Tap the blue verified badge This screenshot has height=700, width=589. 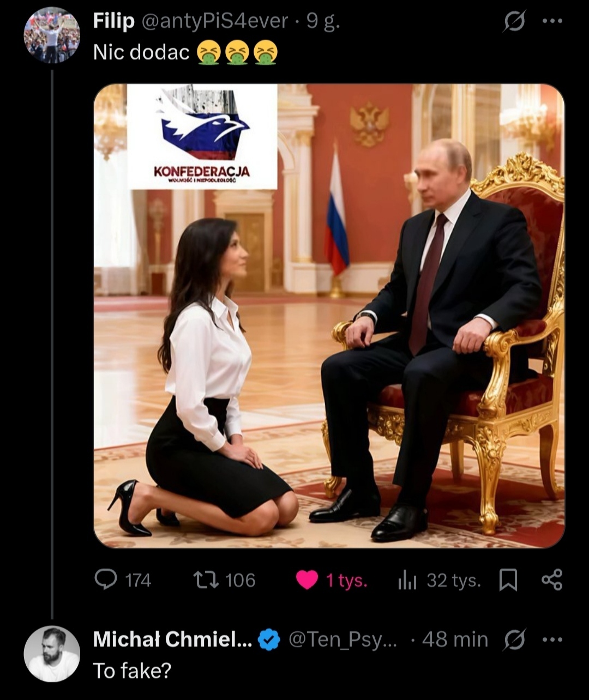[269, 639]
